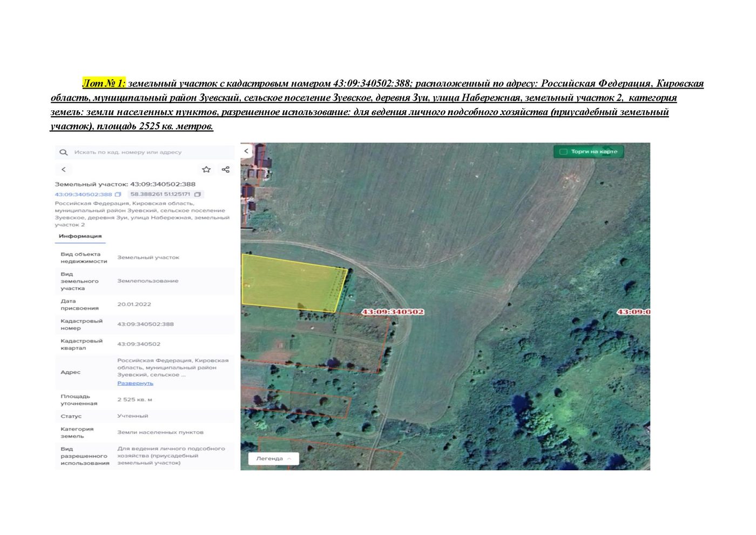756x535 pixels.
Task: Add the parcel to favorites with the star
Action: (x=206, y=170)
